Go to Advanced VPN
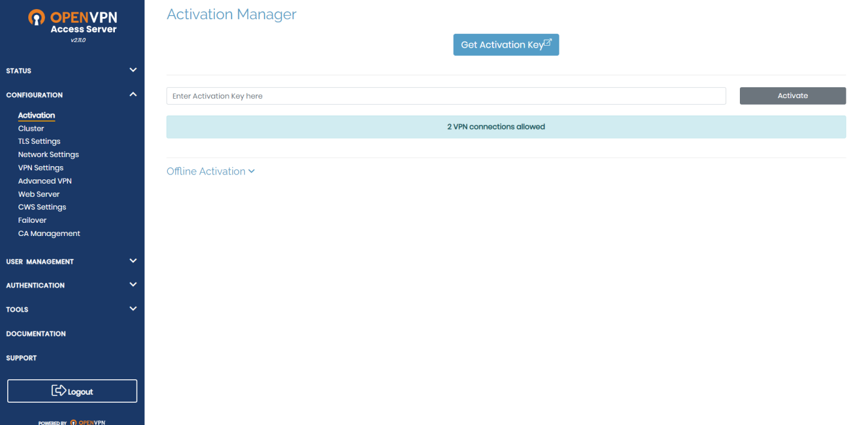 (x=45, y=181)
